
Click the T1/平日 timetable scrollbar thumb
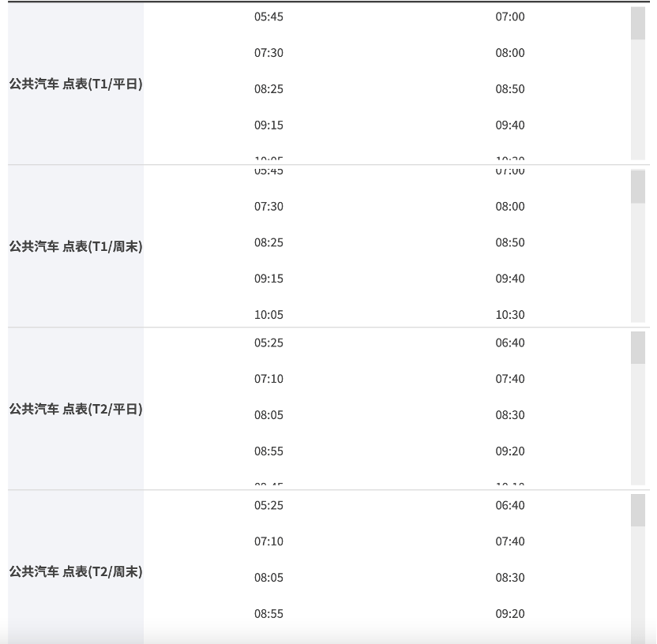tap(638, 24)
